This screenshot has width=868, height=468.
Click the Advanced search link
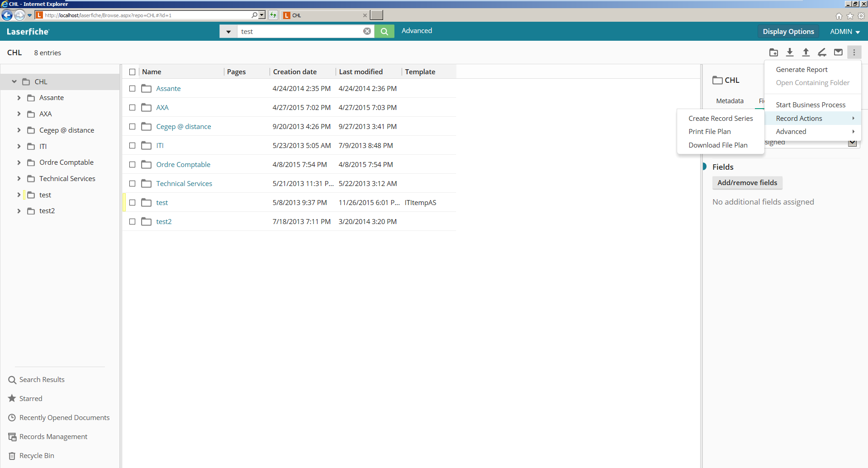coord(417,31)
